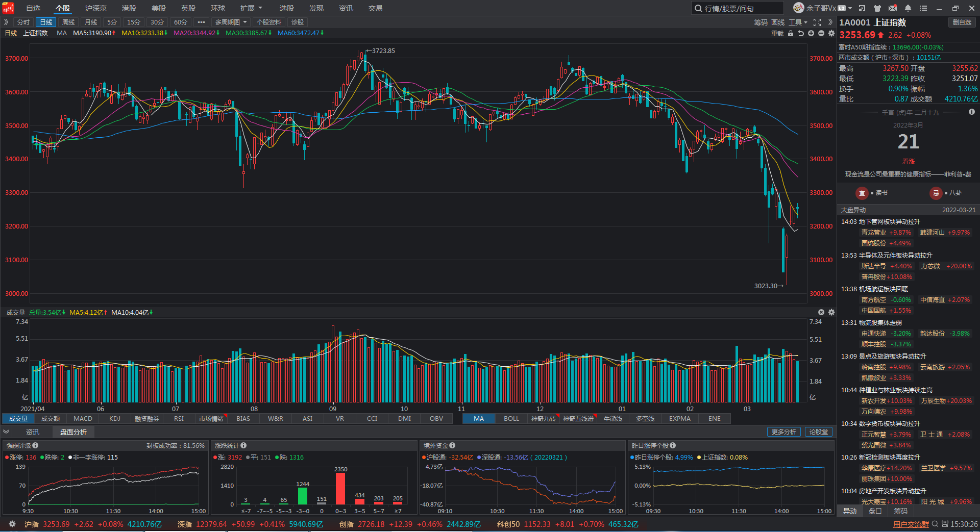Click the 读书 red 宜 badge
Screen dimensions: 980x532
[x=862, y=193]
